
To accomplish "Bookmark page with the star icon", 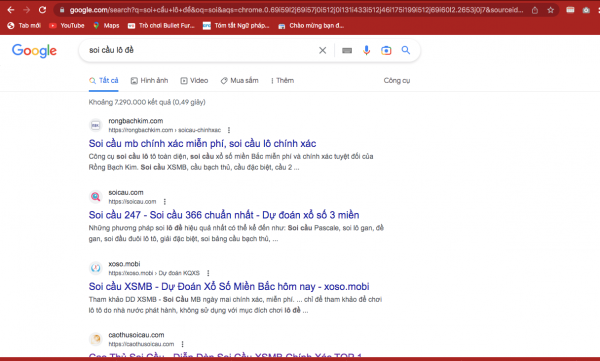I will (x=551, y=10).
